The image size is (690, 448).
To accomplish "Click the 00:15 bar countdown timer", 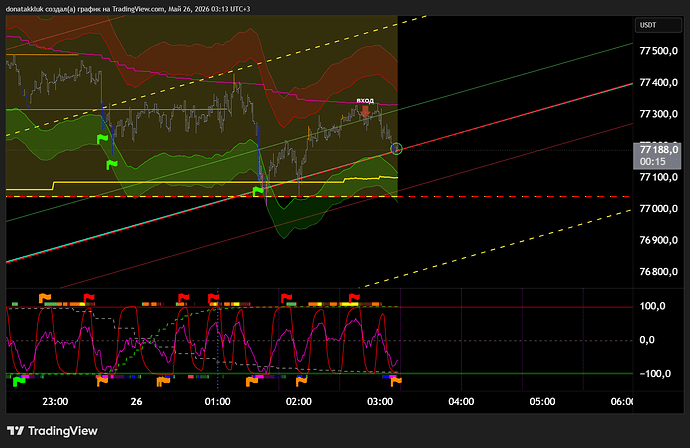I will coord(653,162).
